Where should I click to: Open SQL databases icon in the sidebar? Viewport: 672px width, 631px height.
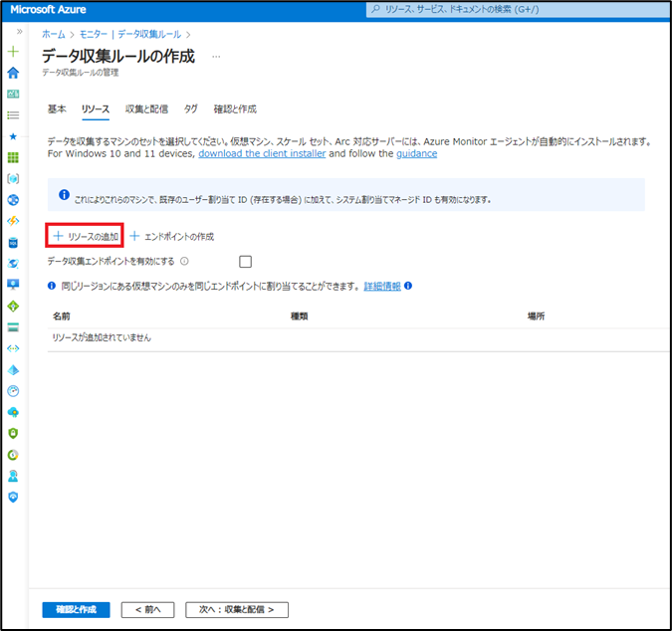pyautogui.click(x=13, y=243)
